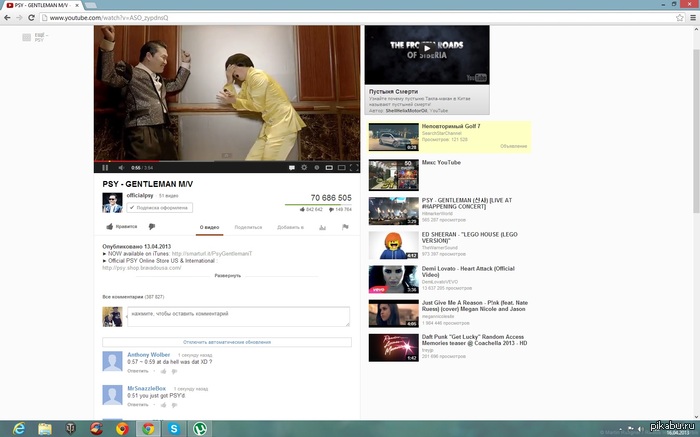Mute the video with the speaker icon
The image size is (700, 437).
(x=121, y=167)
